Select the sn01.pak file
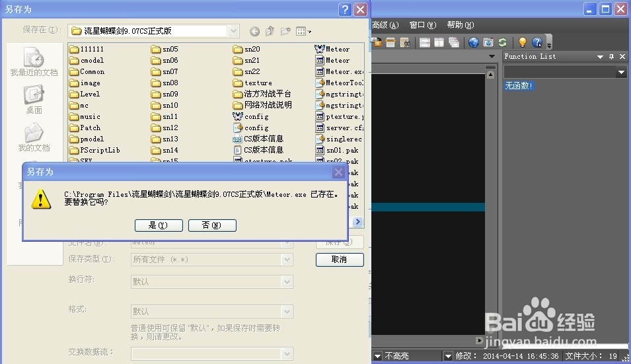The height and width of the screenshot is (364, 631). [x=337, y=150]
